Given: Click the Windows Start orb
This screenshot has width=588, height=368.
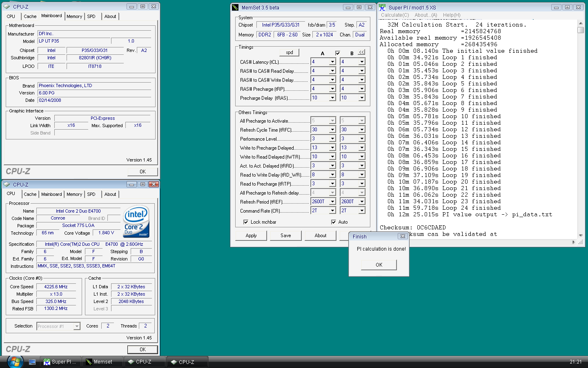Looking at the screenshot, I should click(15, 361).
